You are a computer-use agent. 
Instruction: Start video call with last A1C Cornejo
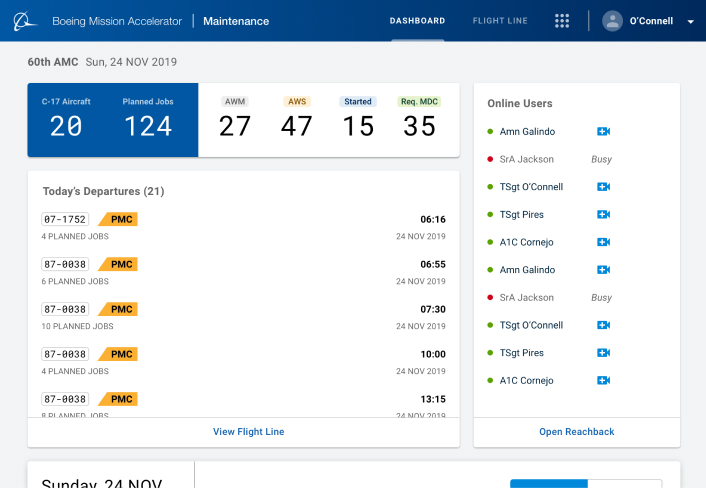coord(603,381)
